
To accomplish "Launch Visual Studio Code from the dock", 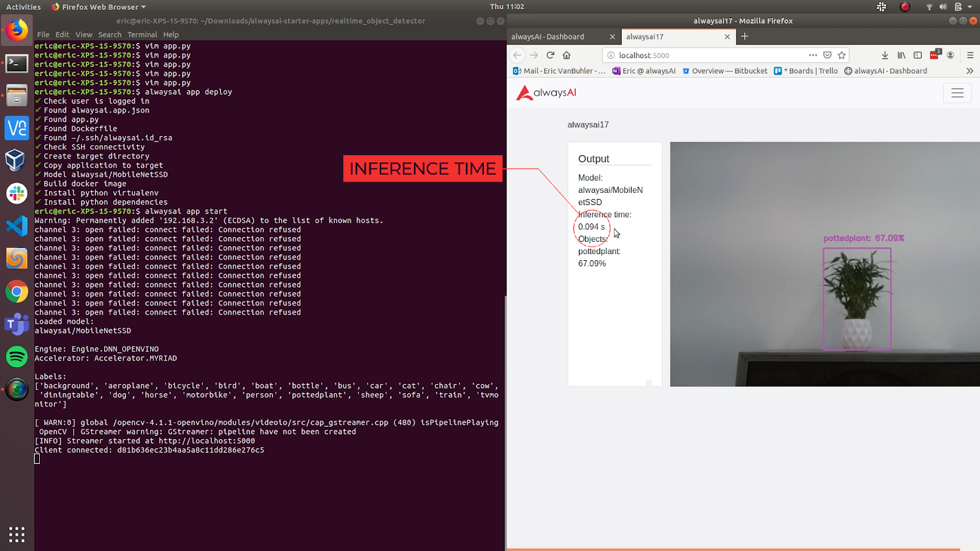I will (17, 226).
